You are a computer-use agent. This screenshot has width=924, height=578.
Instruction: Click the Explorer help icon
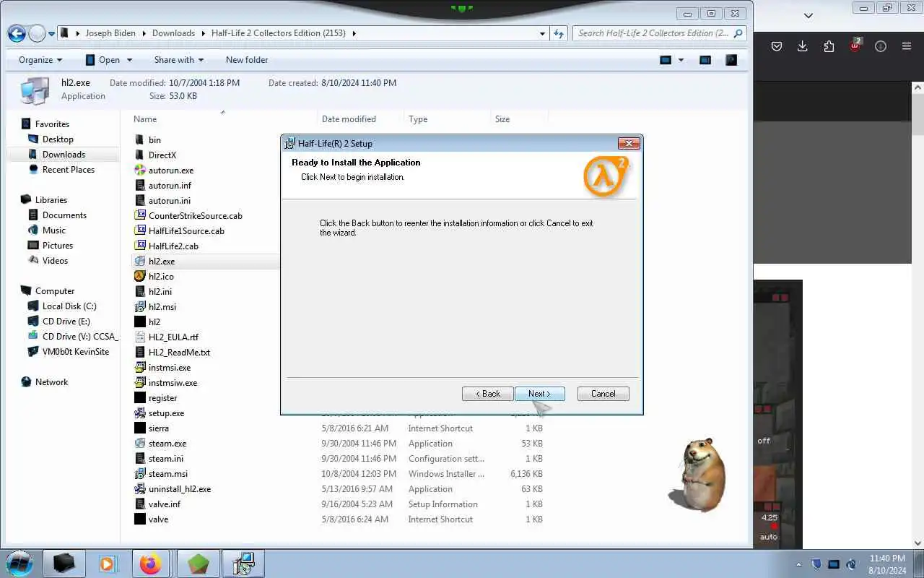tap(731, 60)
